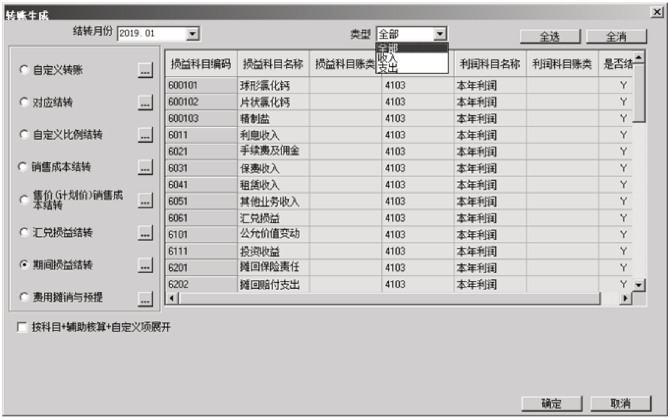This screenshot has height=418, width=670.
Task: Select row code 600103
Action: tap(201, 118)
